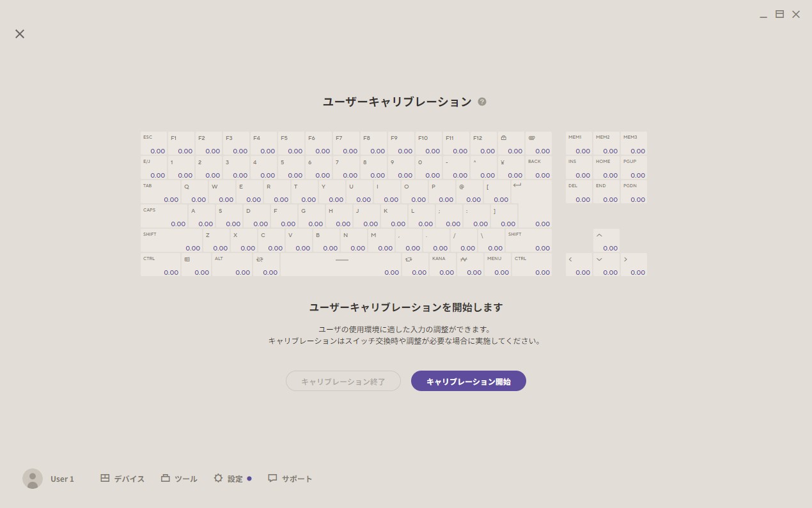Screen dimensions: 812x508
Task: Select the HOME key on the diagram
Action: (606, 167)
